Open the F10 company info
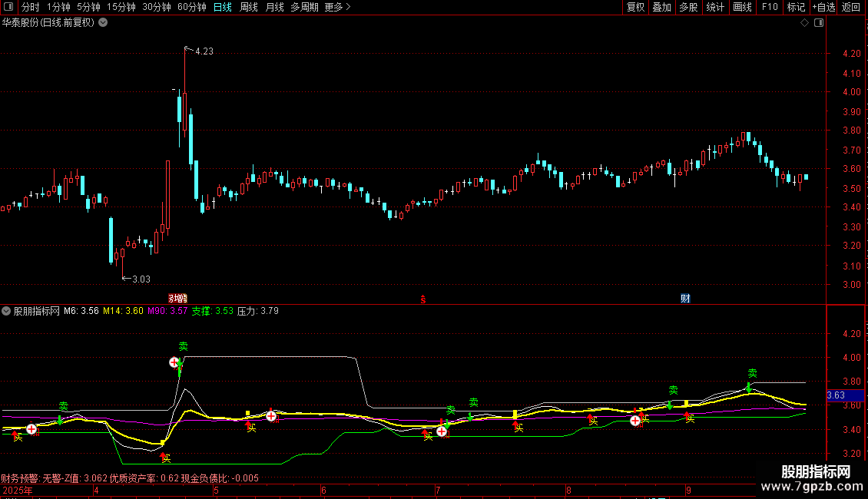 tap(770, 7)
